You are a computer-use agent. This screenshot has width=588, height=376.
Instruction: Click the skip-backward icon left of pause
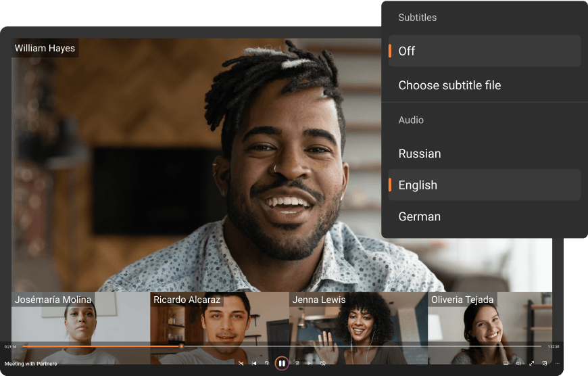(267, 363)
